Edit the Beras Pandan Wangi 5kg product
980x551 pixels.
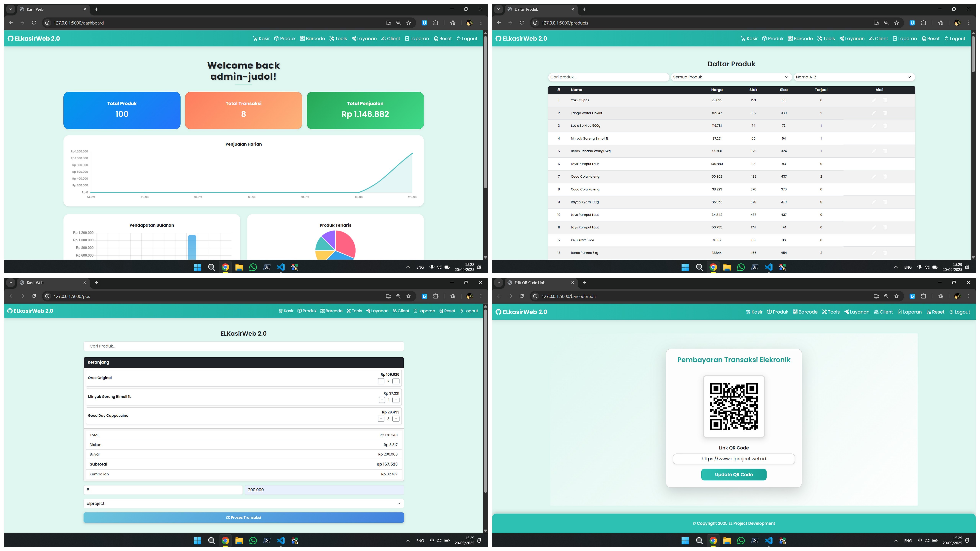873,151
